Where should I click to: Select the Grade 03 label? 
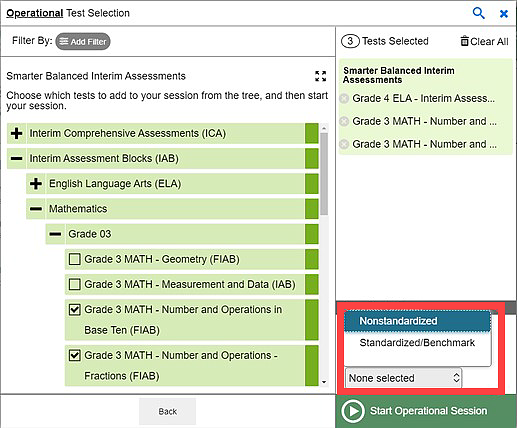[90, 234]
